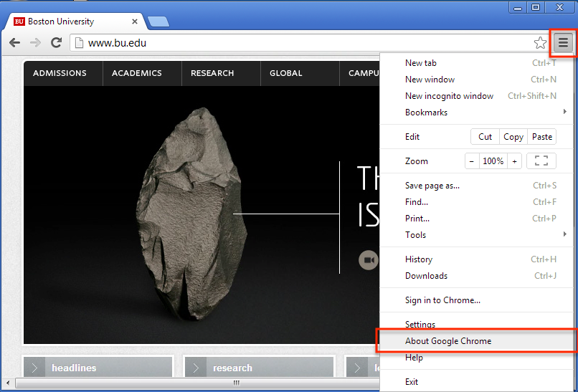The width and height of the screenshot is (578, 392).
Task: Open a new tab using the tab button
Action: [x=158, y=21]
